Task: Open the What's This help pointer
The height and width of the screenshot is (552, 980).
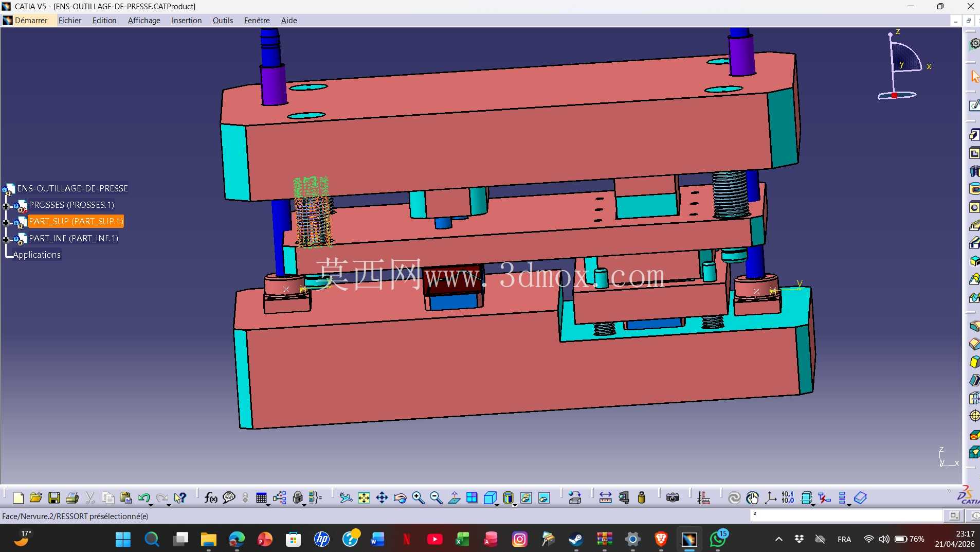Action: pos(179,497)
